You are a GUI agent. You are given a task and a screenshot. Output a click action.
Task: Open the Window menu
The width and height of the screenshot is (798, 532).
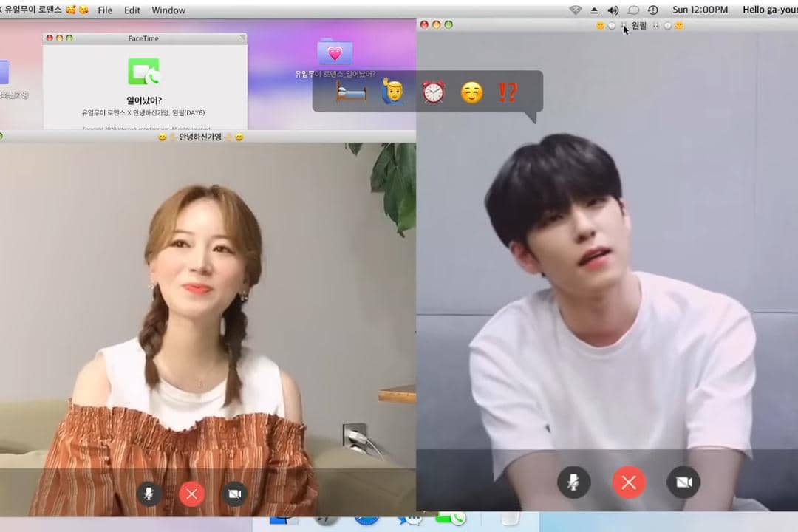[x=168, y=10]
